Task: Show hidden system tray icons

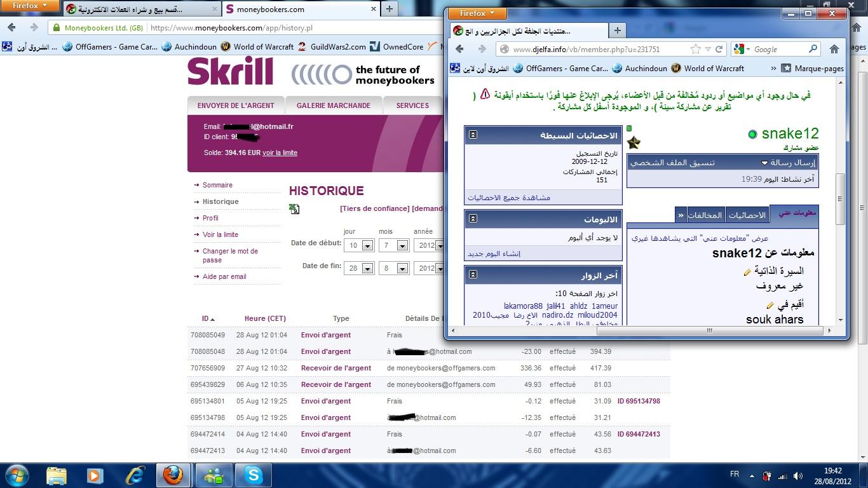Action: [752, 475]
